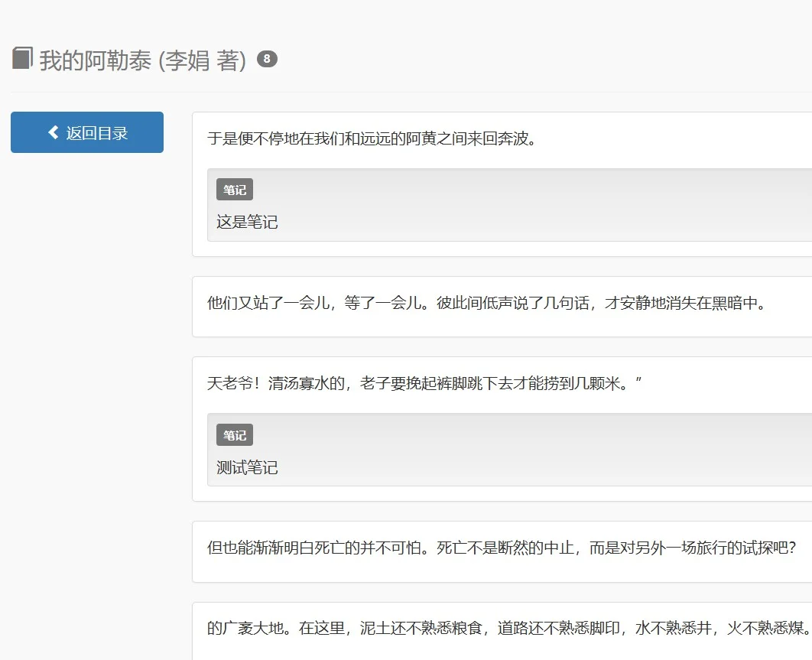The height and width of the screenshot is (660, 812).
Task: Click the note card below the 清汤寡水 excerpt
Action: point(497,451)
